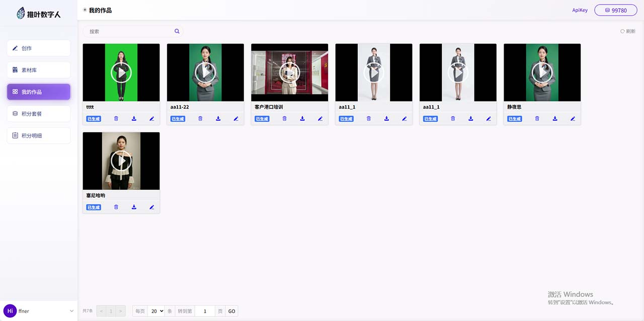644x321 pixels.
Task: Download the 静夜思 video
Action: [555, 119]
